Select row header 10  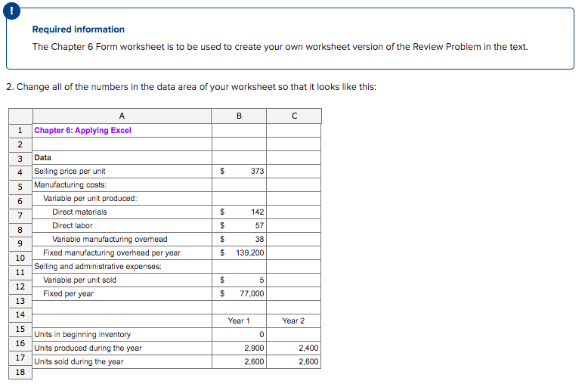coord(20,258)
